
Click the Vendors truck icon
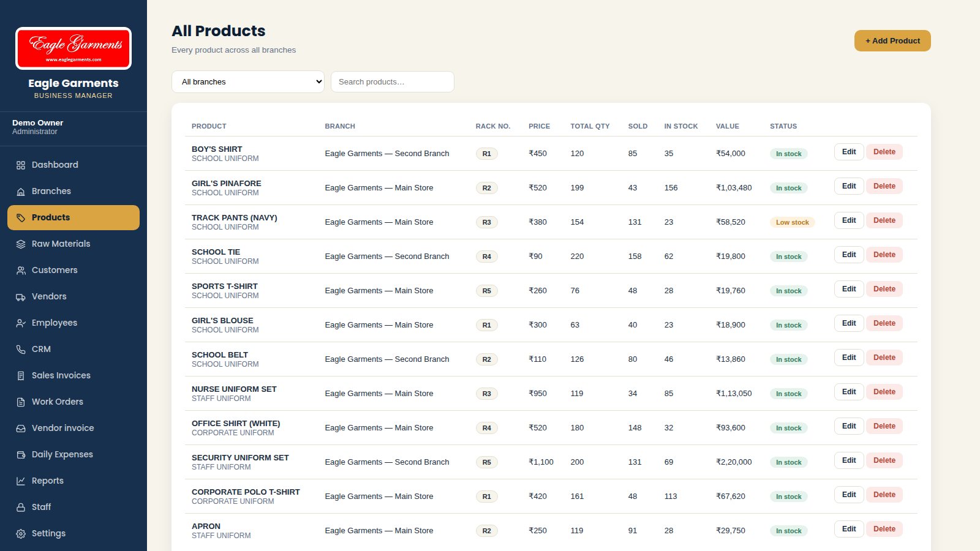click(21, 297)
